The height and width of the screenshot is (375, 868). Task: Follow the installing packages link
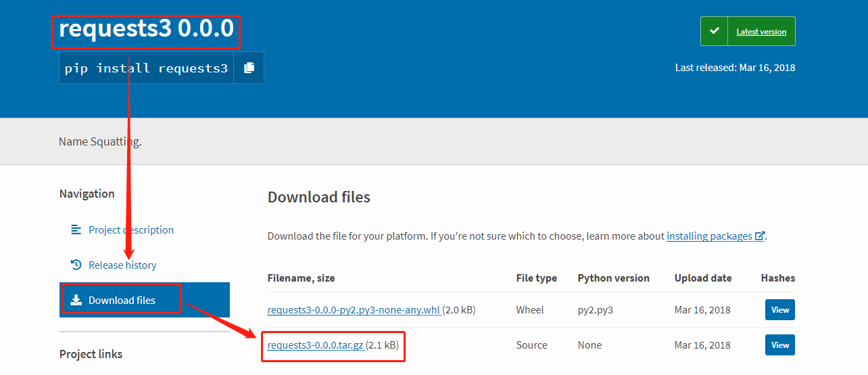709,236
